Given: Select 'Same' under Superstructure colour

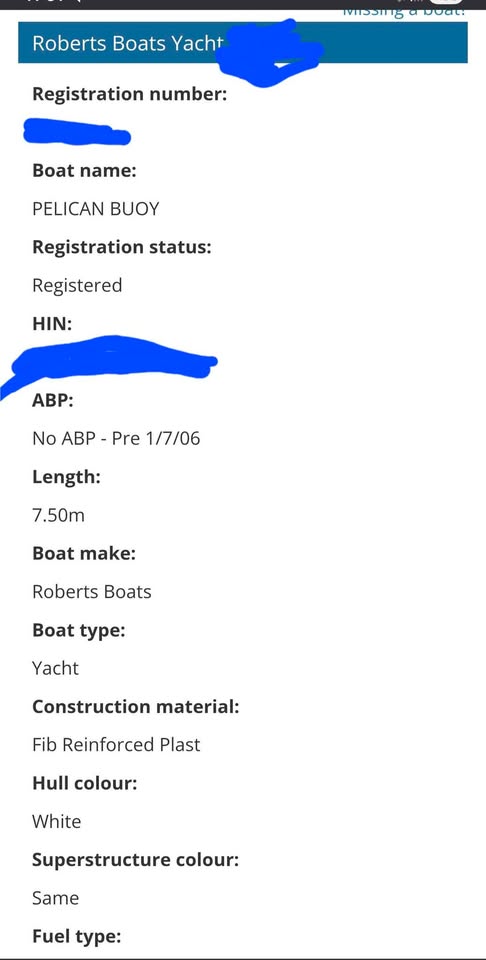Looking at the screenshot, I should (56, 898).
